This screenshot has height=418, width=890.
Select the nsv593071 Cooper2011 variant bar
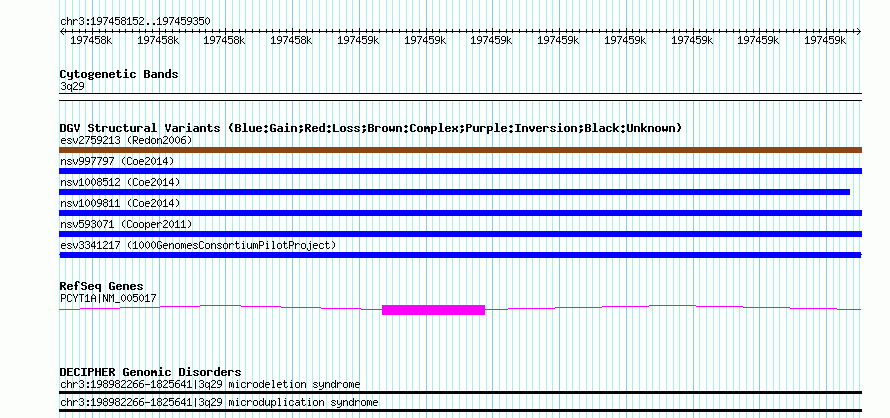460,234
